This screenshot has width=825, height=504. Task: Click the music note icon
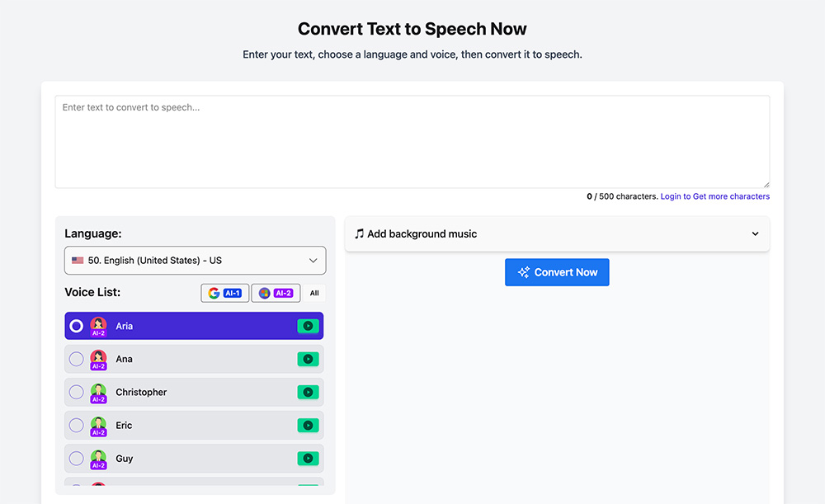point(360,233)
